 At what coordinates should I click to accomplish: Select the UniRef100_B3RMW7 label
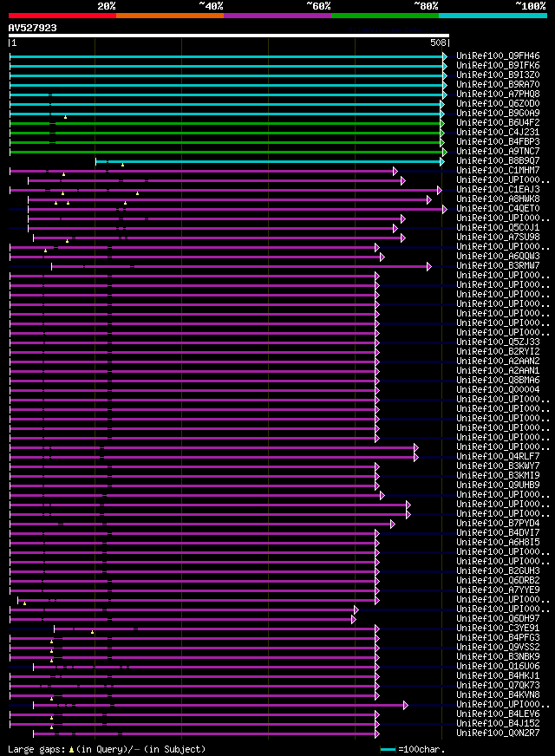(x=498, y=265)
